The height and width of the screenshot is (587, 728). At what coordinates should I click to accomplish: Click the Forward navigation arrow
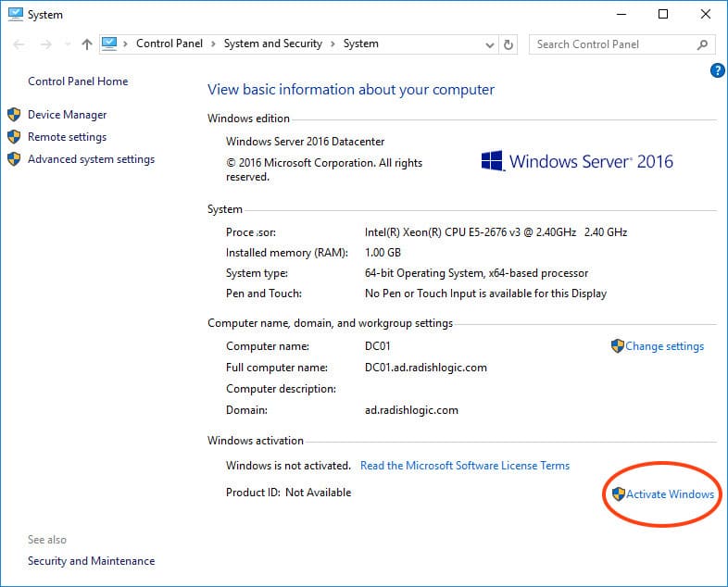44,44
